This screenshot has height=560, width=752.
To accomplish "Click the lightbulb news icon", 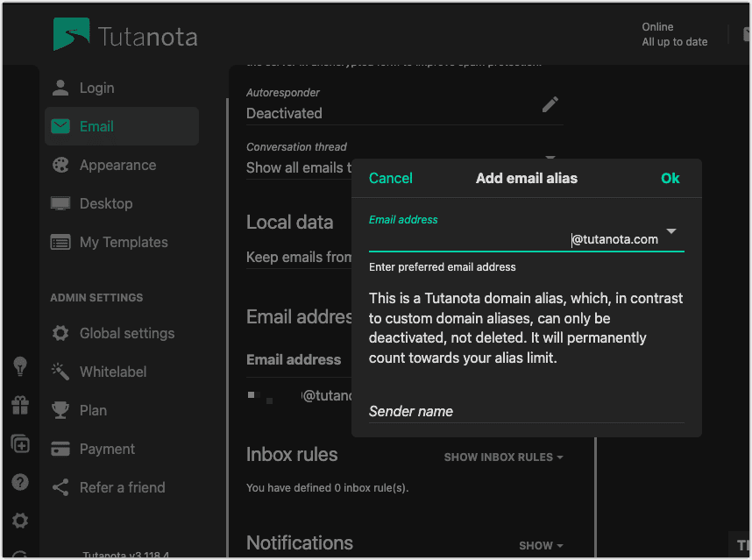I will pos(20,367).
